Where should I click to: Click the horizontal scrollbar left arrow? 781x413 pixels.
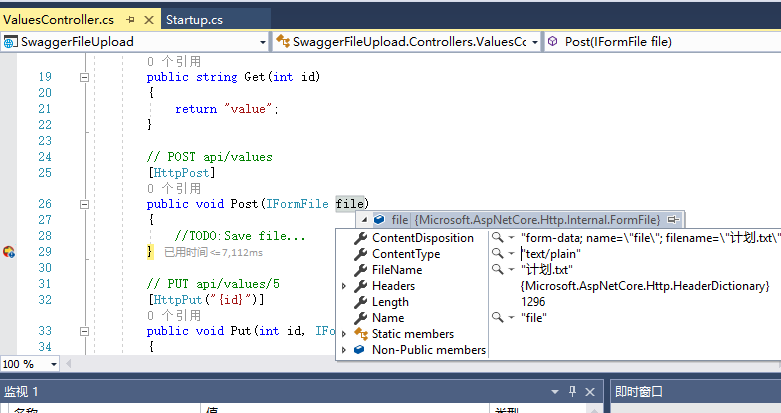coord(69,364)
